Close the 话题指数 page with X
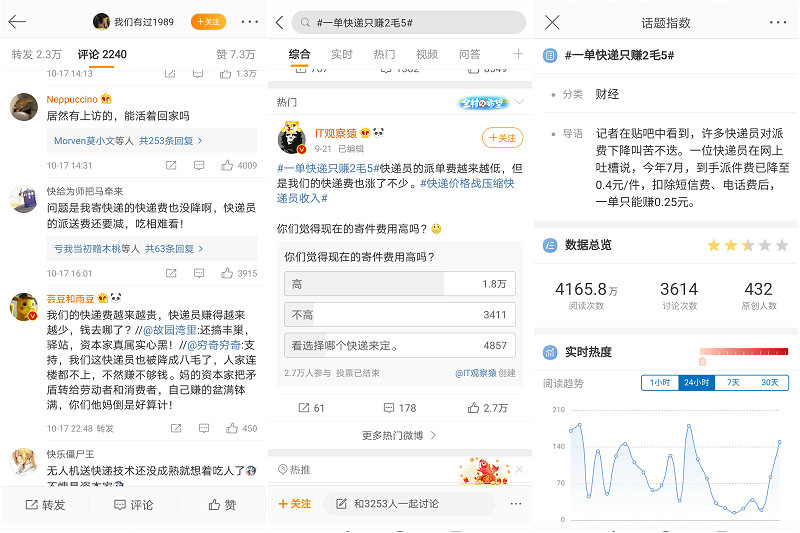The height and width of the screenshot is (533, 800). click(x=552, y=22)
